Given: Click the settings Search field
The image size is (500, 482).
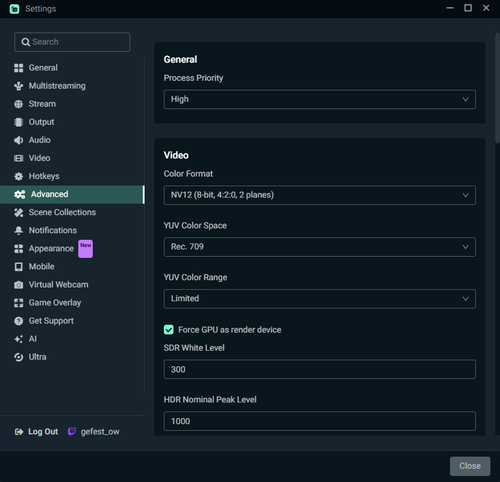Looking at the screenshot, I should coord(72,42).
